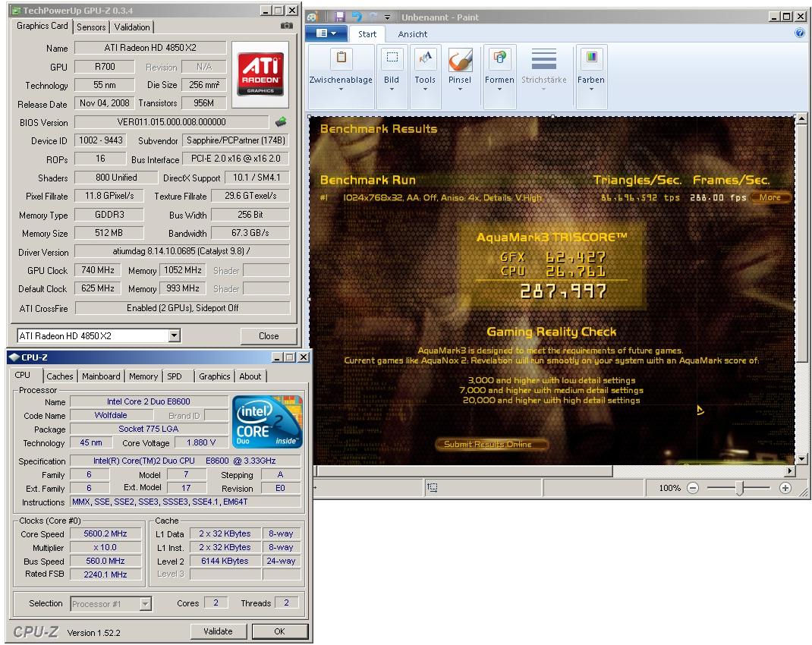812x645 pixels.
Task: Click the Paint application icon in title bar
Action: (x=312, y=17)
